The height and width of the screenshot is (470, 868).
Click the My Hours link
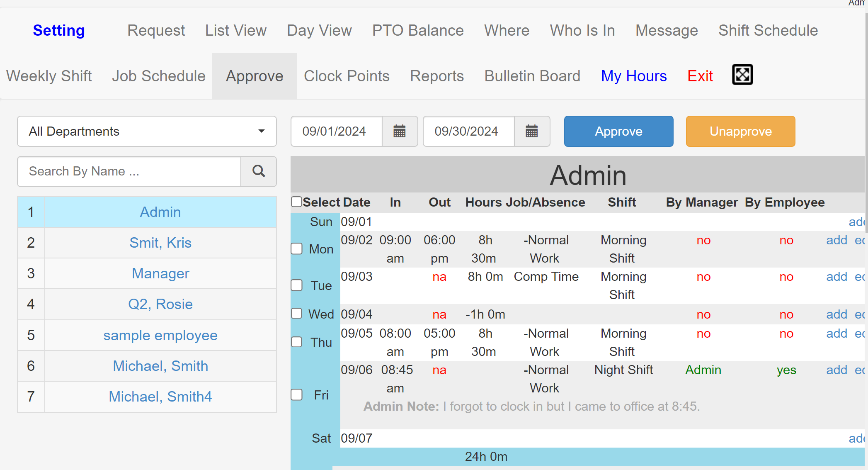tap(633, 76)
